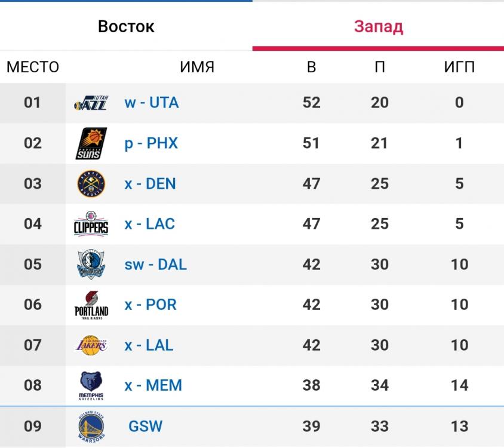Screen dimensions: 504x448
Task: Open the p - PHX team link
Action: click(151, 143)
